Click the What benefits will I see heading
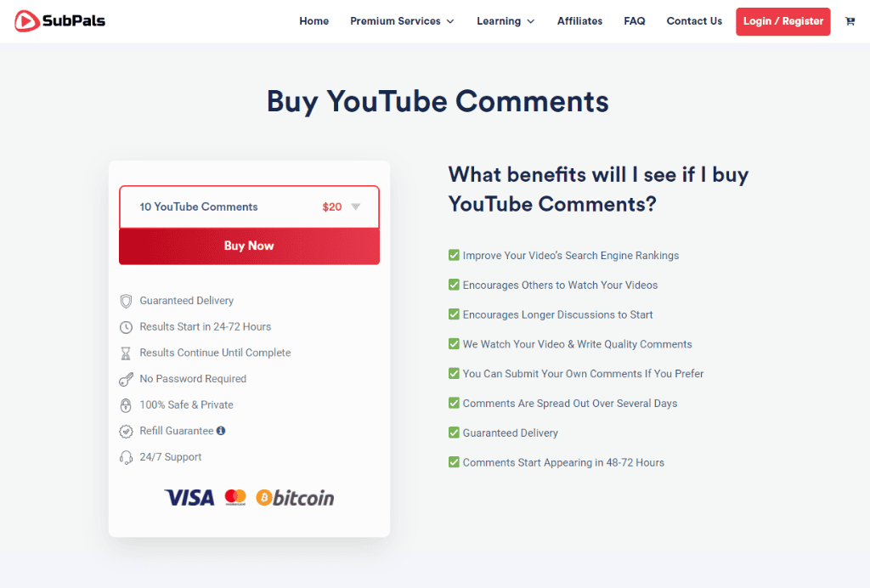 598,189
